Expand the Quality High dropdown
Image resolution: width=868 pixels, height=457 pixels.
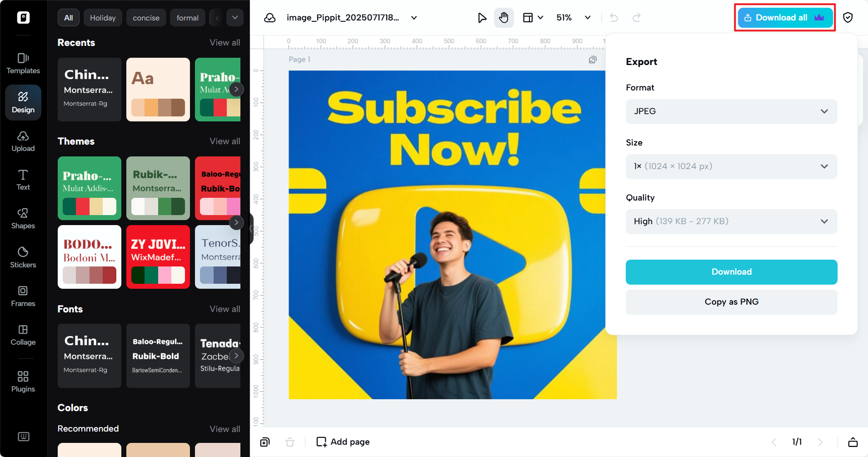tap(731, 221)
